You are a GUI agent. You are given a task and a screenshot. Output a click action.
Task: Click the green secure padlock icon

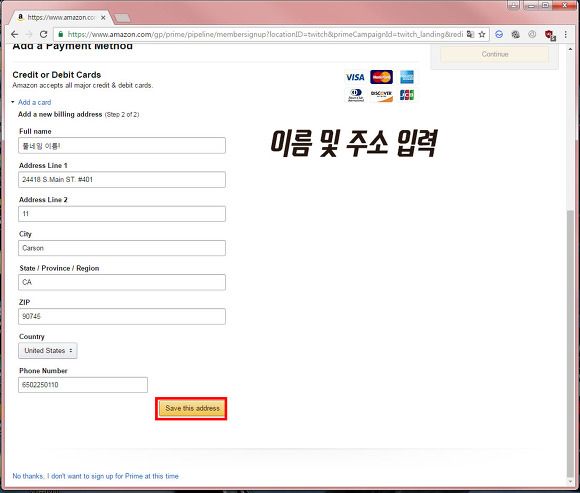61,34
